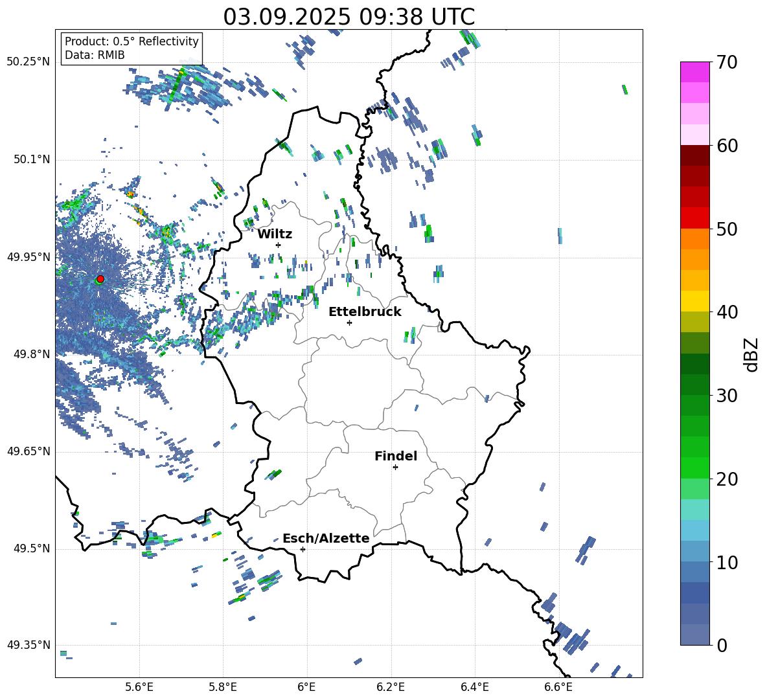
Task: Click the Data: RMIB text
Action: (x=95, y=55)
